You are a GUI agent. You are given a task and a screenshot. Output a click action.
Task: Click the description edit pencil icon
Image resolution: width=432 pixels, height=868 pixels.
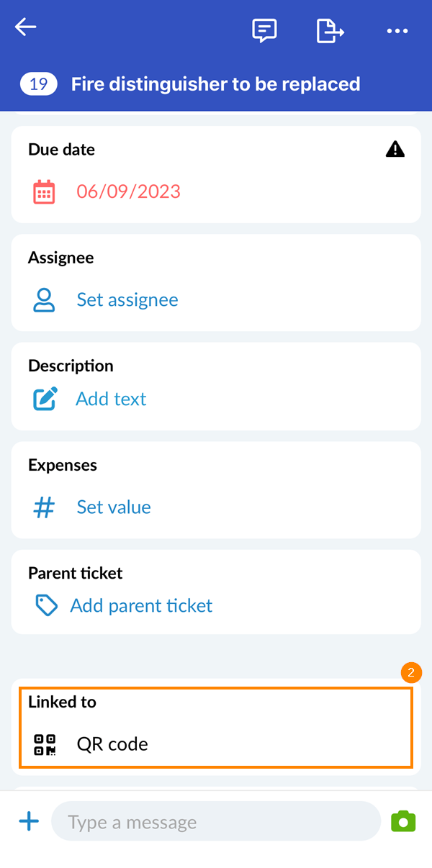pos(45,399)
